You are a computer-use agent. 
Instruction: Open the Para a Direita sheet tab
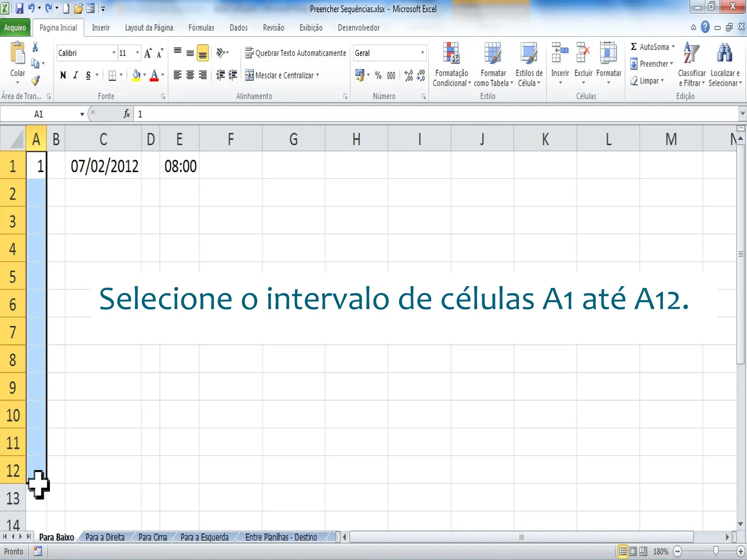tap(105, 537)
